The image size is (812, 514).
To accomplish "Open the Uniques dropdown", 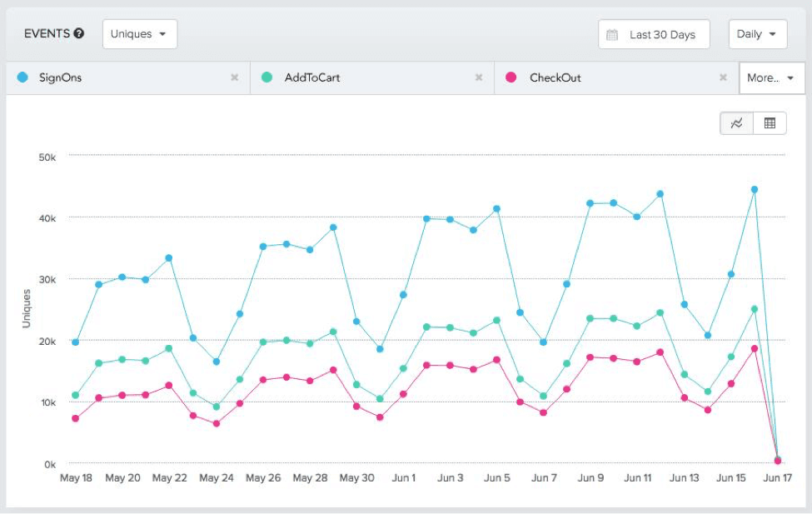I will click(139, 34).
